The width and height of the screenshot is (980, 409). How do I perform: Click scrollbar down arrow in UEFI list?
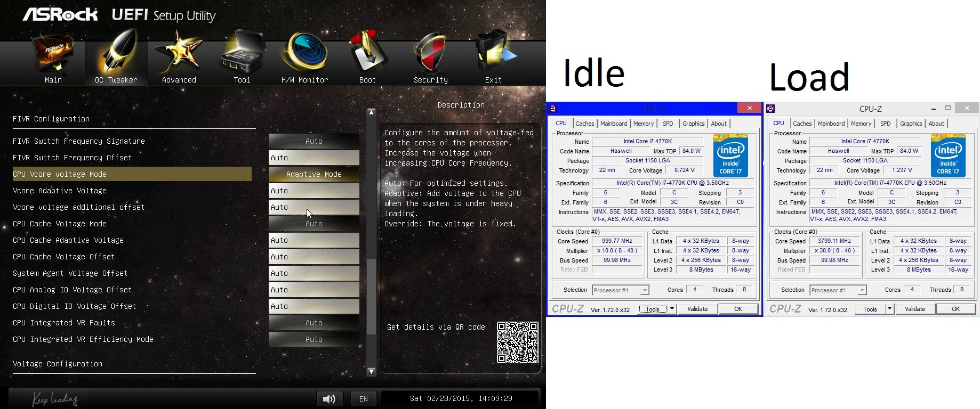pos(371,371)
